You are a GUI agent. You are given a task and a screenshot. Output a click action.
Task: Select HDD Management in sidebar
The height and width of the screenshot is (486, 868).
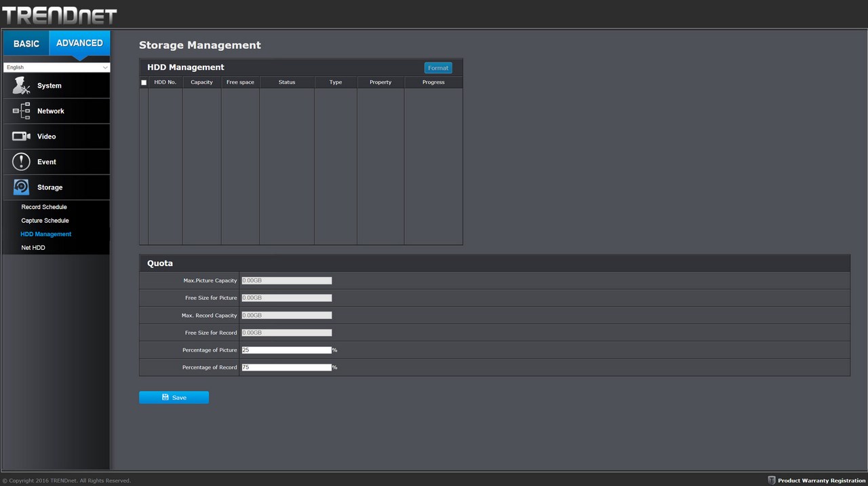click(x=46, y=234)
